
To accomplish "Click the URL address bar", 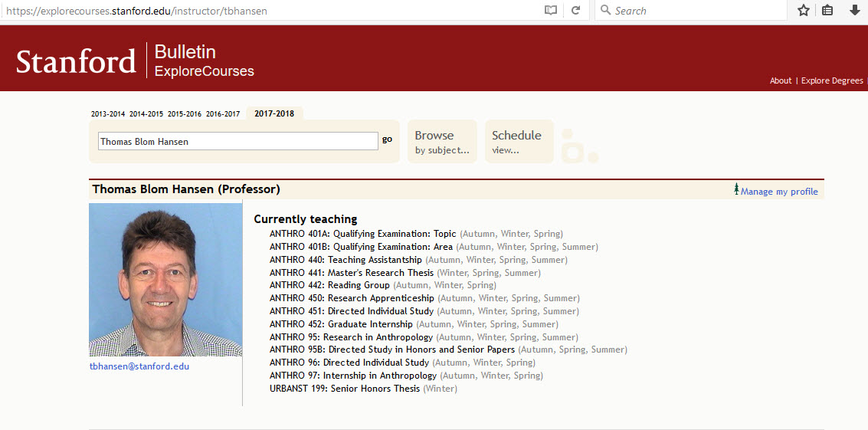I will point(271,11).
